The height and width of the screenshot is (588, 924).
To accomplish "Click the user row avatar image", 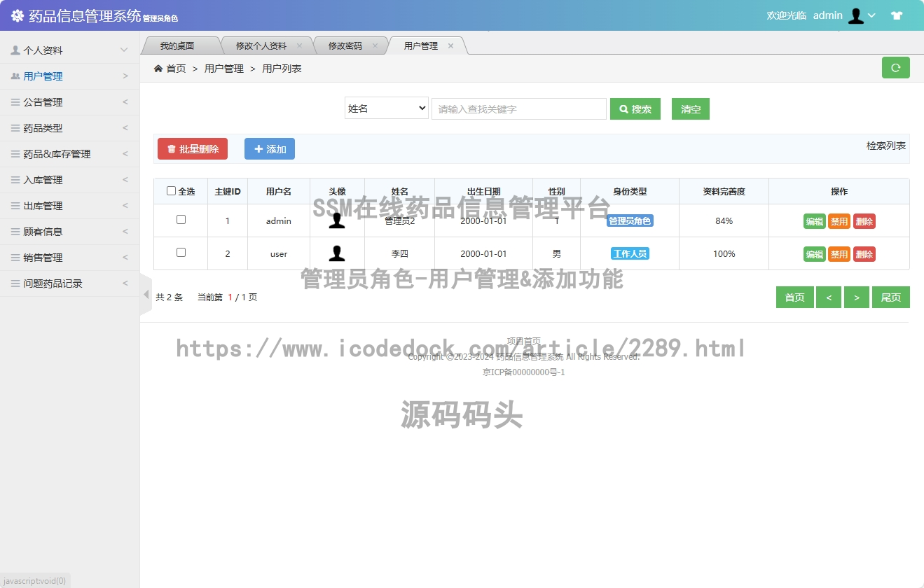I will 337,253.
